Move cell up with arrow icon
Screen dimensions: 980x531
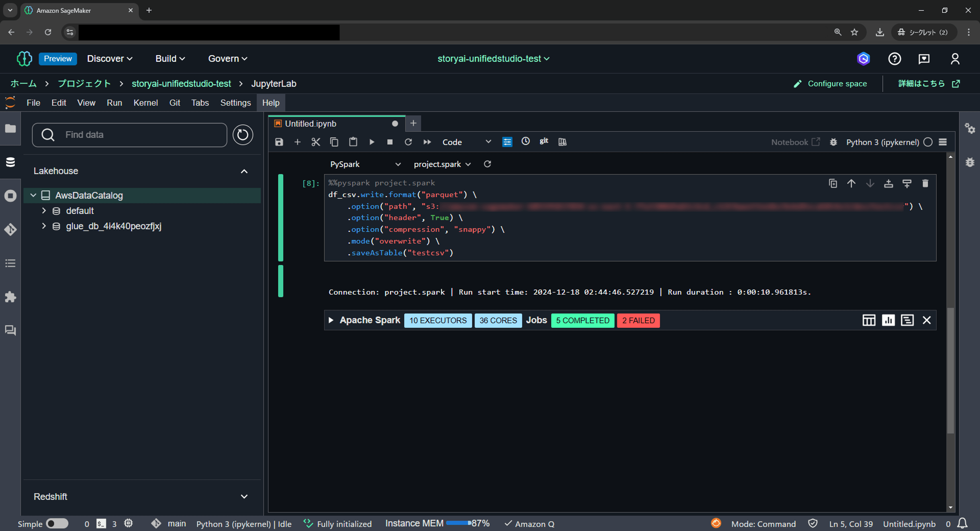pos(851,183)
